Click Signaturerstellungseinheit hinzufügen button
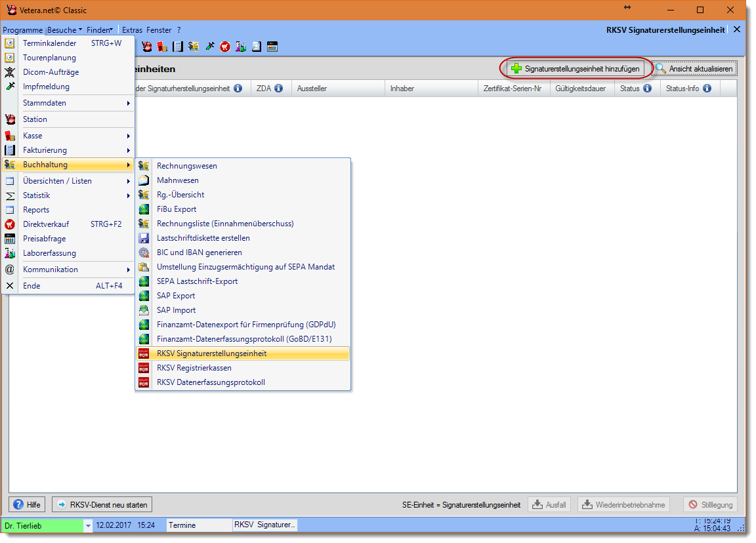This screenshot has width=756, height=543. pyautogui.click(x=576, y=68)
